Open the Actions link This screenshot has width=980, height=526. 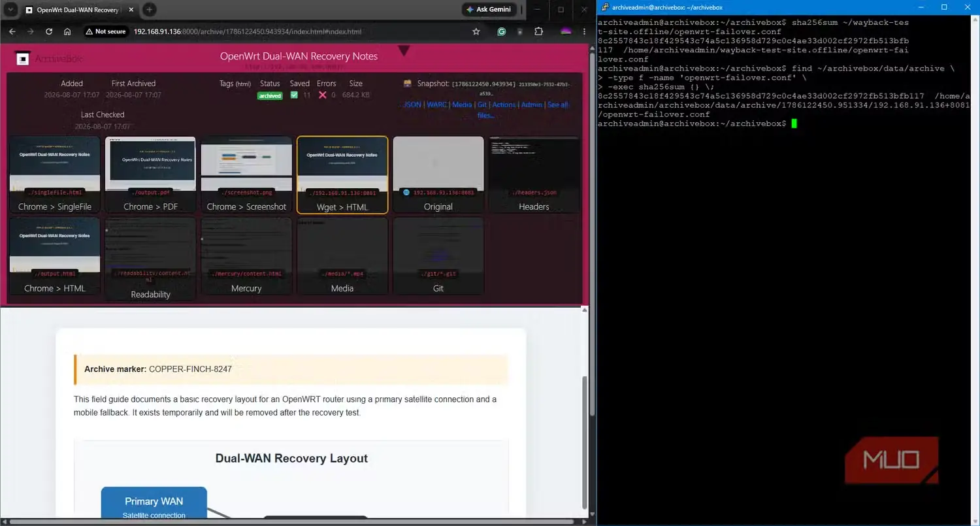[504, 105]
